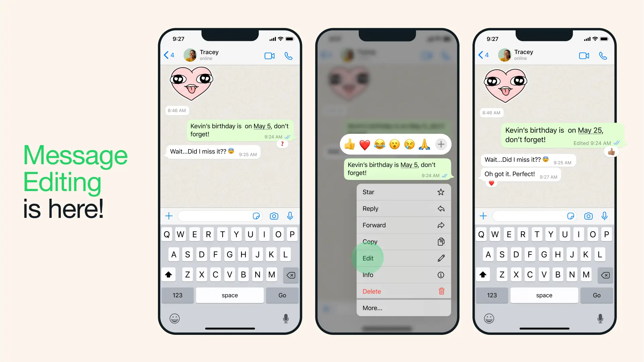Image resolution: width=644 pixels, height=362 pixels.
Task: Tap the message input text field
Action: coord(217,216)
